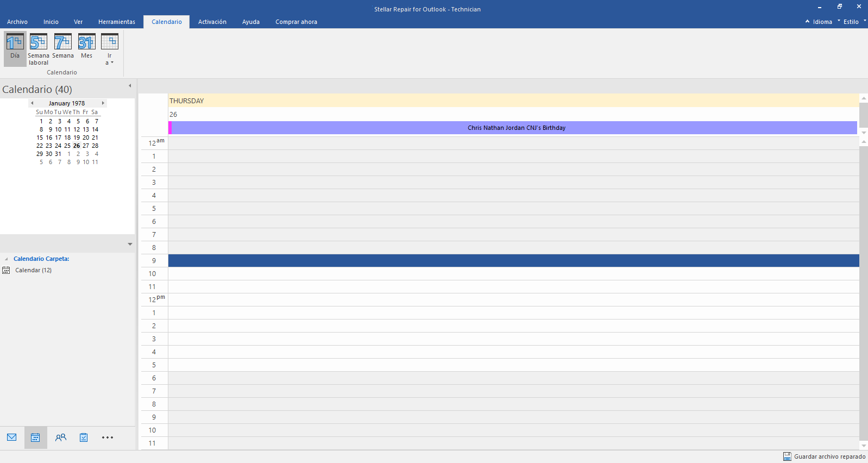Open the Ir a dropdown
868x463 pixels.
(x=110, y=49)
